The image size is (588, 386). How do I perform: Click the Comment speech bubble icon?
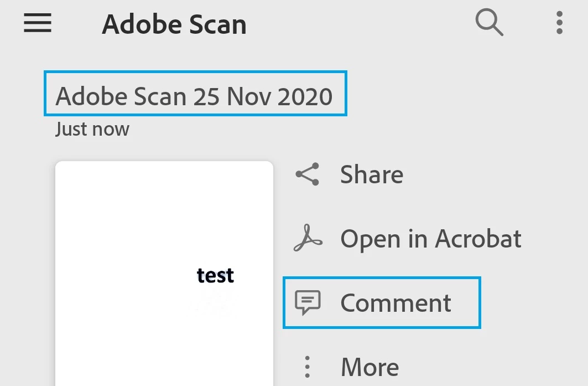pos(308,303)
